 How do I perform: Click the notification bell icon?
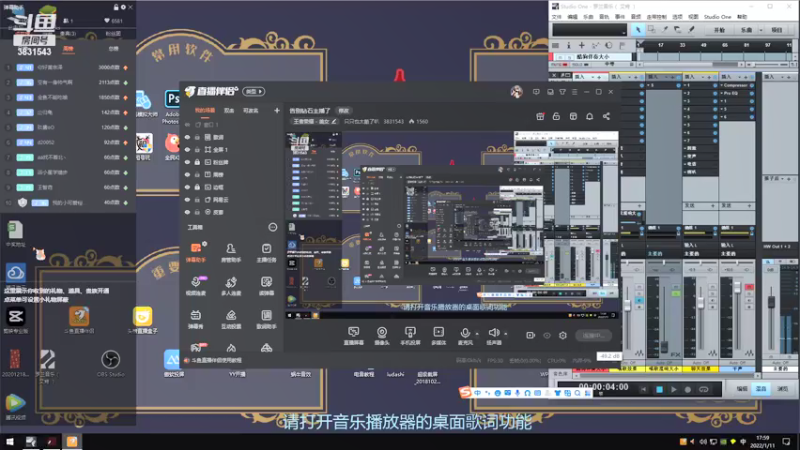tap(589, 116)
